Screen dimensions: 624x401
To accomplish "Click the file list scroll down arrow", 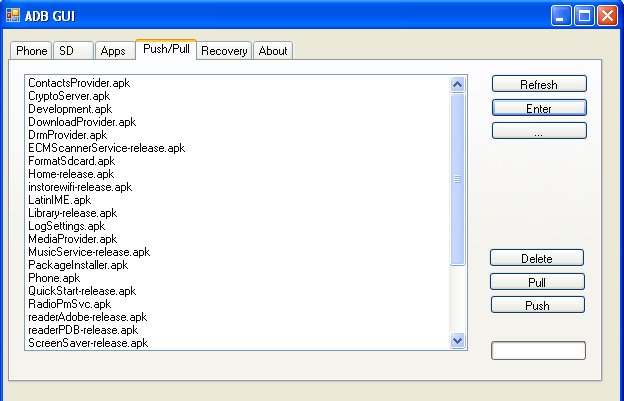I will point(458,341).
